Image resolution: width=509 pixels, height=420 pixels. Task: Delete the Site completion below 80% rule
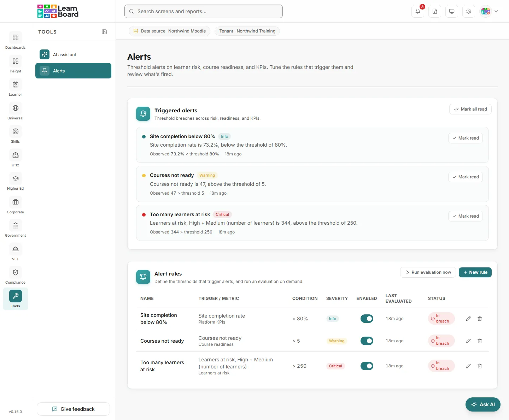pyautogui.click(x=480, y=319)
